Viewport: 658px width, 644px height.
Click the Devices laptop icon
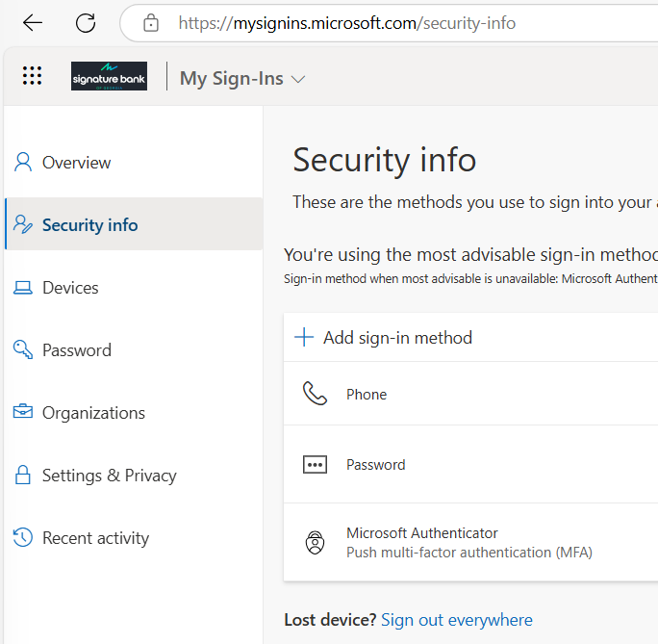23,288
